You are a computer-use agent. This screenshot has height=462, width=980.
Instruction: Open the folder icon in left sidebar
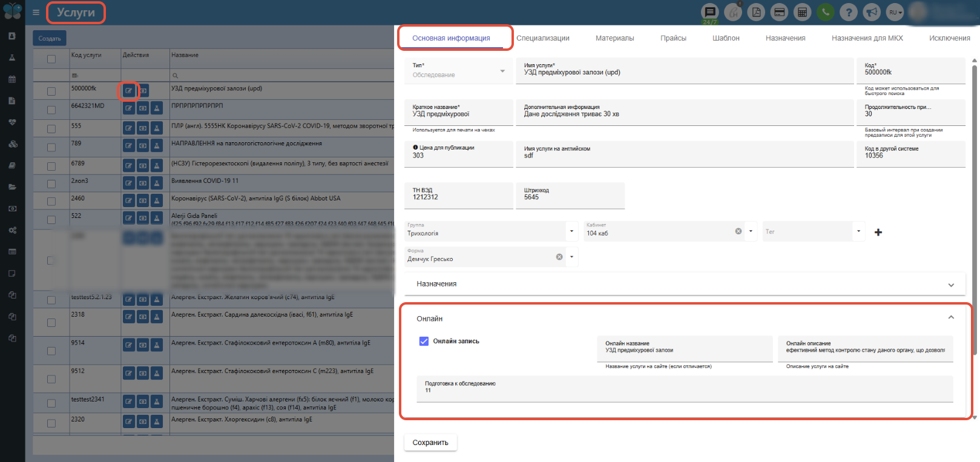click(x=12, y=187)
